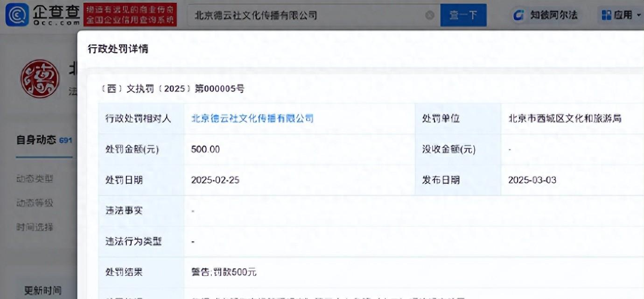
Task: Clear the search box with the X icon
Action: [x=430, y=15]
